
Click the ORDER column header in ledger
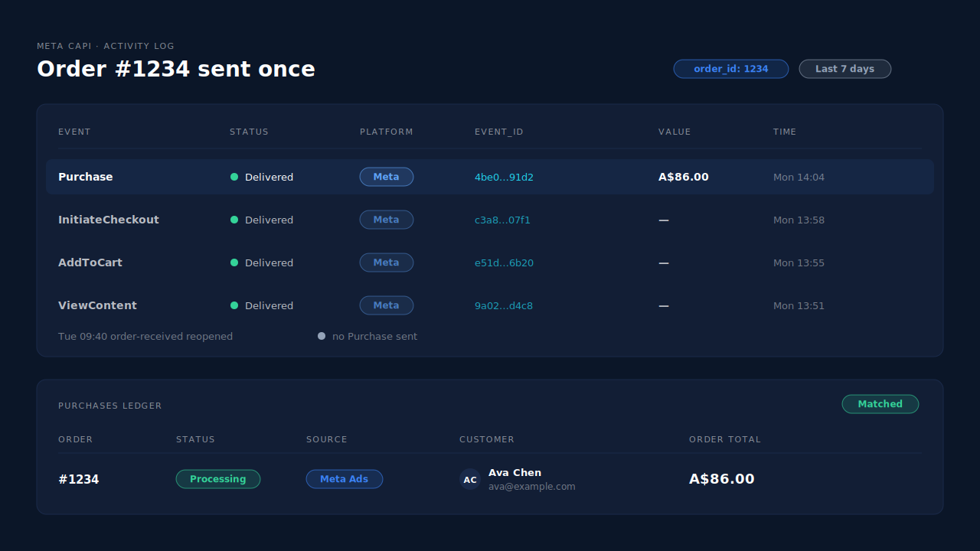(75, 439)
